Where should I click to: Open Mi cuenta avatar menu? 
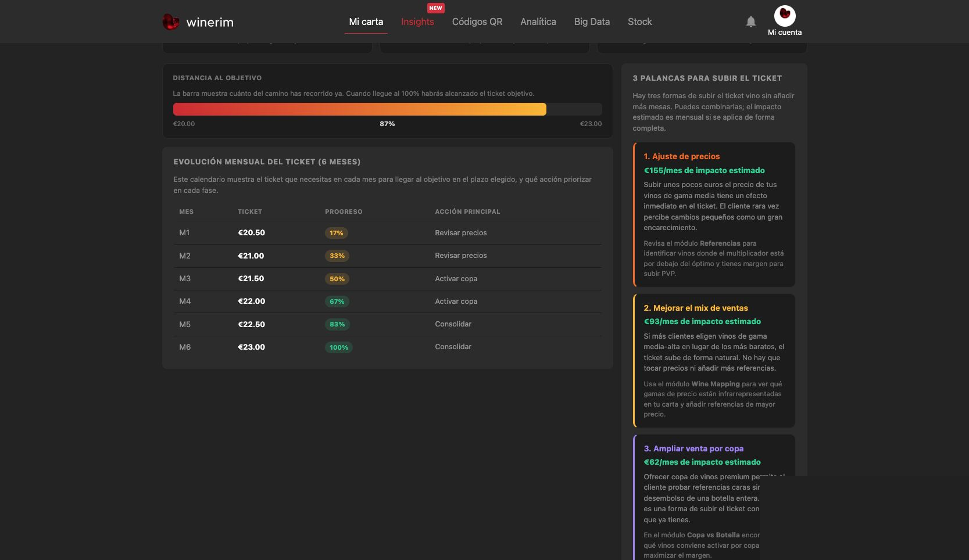785,16
